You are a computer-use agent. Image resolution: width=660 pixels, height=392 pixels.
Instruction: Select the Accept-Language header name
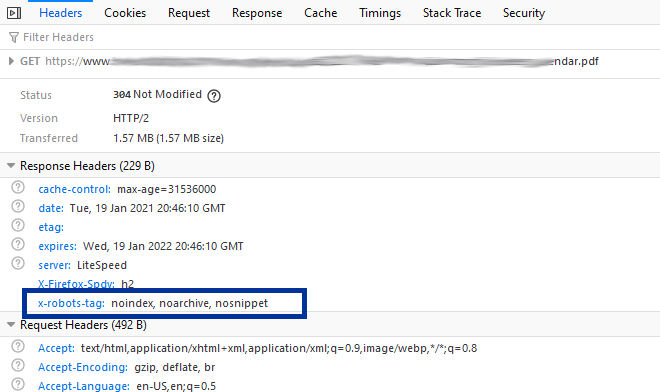tap(84, 386)
